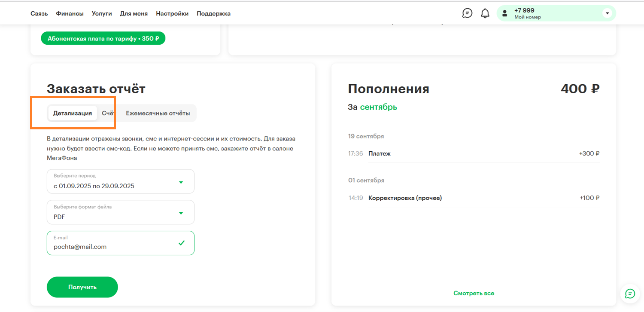Screen dimensions: 644x312
Task: Click the 'Смотреть все' link
Action: (474, 293)
